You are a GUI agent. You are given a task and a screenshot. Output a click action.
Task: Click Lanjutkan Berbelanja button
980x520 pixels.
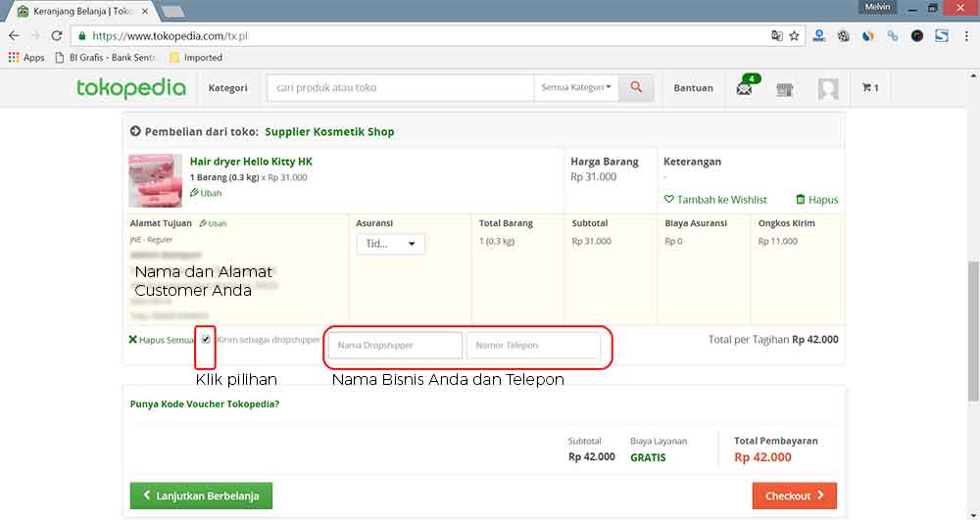(201, 496)
